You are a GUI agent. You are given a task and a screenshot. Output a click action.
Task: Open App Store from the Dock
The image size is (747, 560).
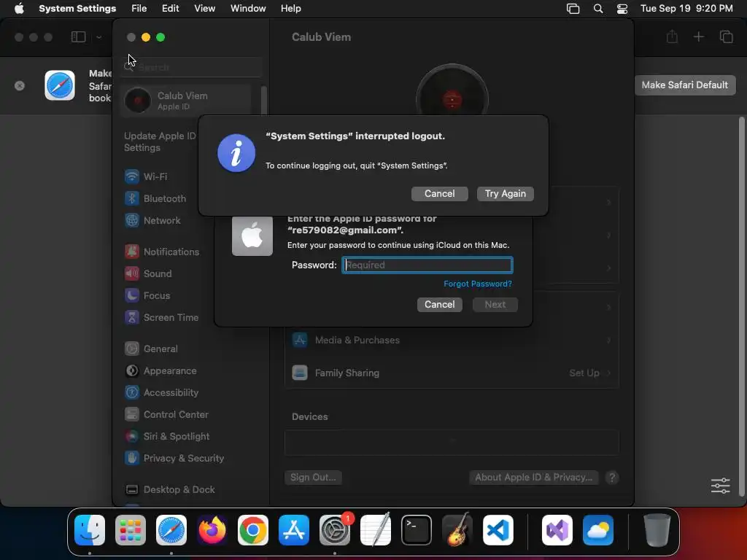294,529
